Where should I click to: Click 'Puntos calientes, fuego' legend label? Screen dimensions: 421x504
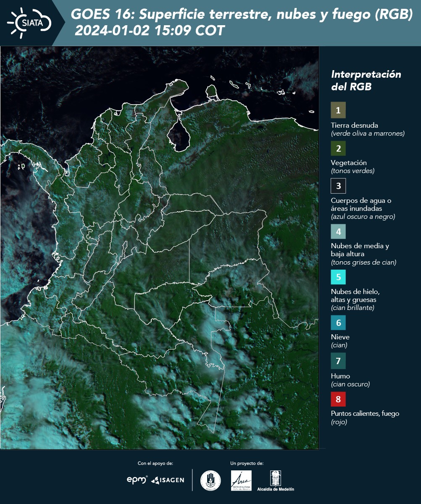click(365, 413)
